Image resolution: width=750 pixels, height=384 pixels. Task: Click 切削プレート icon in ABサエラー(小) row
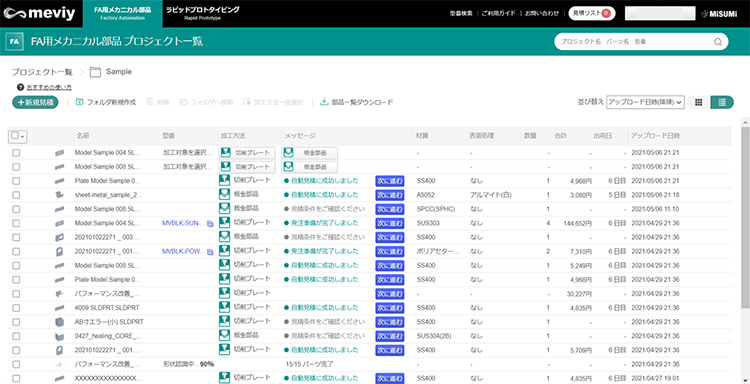(224, 321)
